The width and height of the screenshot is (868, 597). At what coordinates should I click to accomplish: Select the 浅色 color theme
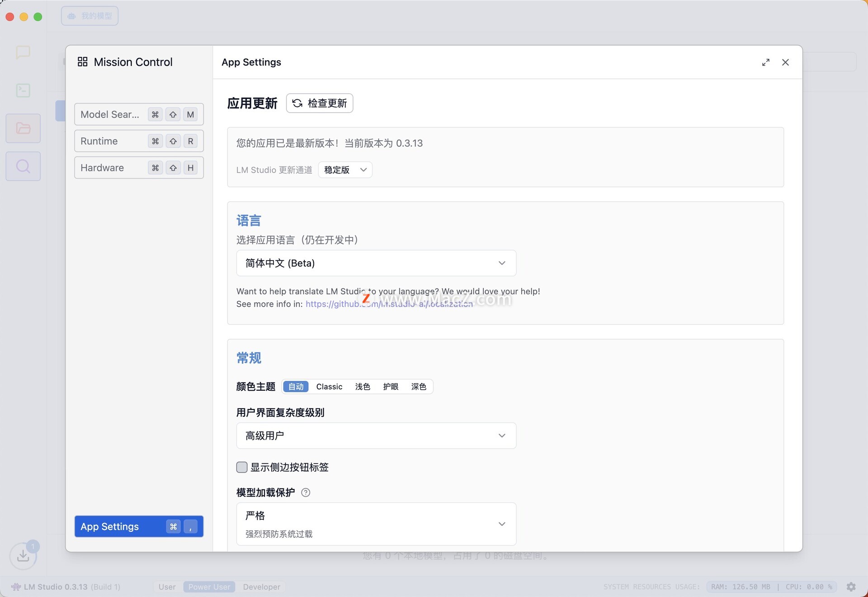[363, 387]
